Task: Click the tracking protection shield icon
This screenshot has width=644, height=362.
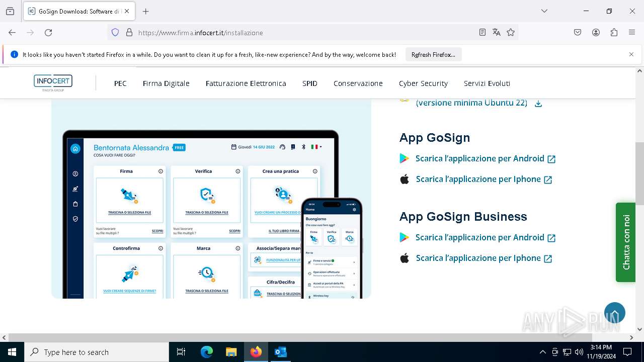Action: pos(115,32)
